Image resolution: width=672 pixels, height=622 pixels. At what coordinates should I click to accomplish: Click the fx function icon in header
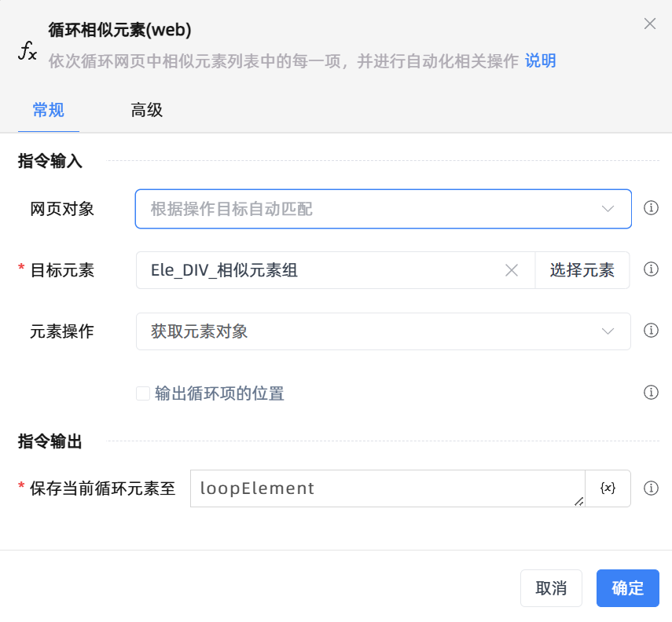point(28,53)
